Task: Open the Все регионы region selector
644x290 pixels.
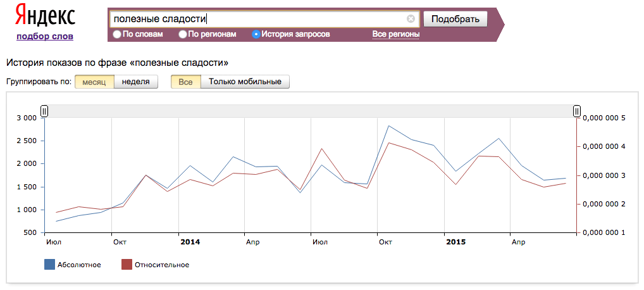Action: pos(395,34)
